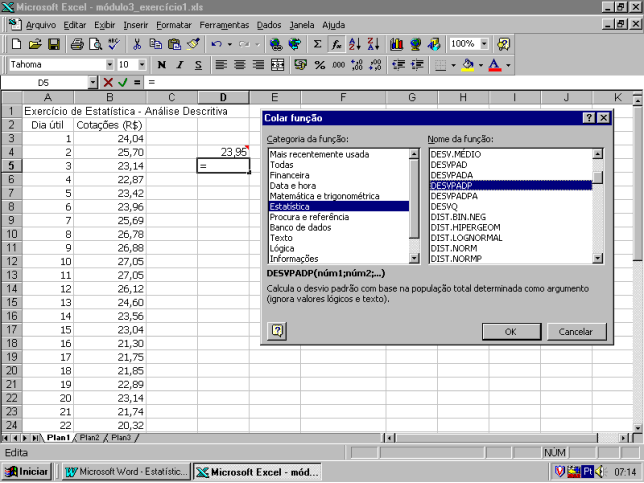Click the Cancelar button
The height and width of the screenshot is (483, 644).
click(575, 331)
